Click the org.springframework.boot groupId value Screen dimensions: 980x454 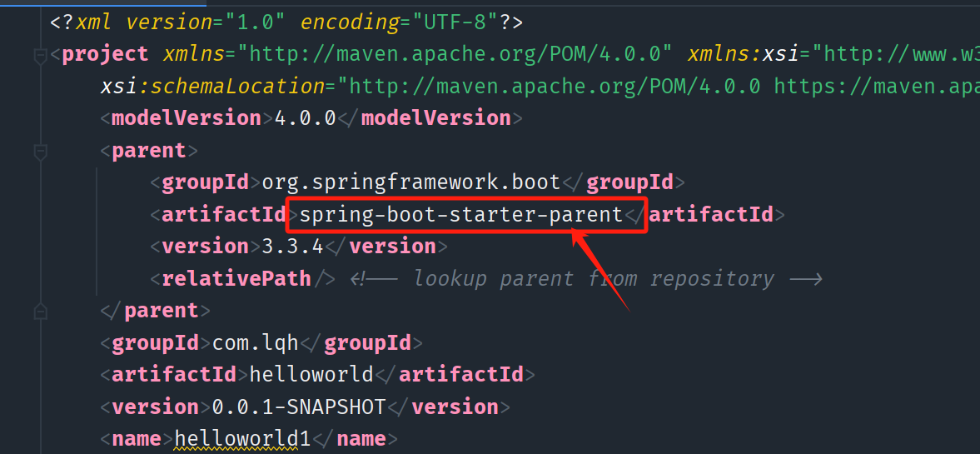pyautogui.click(x=411, y=182)
